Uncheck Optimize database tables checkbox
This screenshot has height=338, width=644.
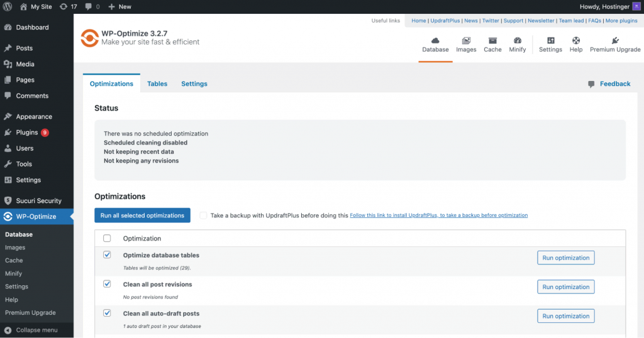click(x=107, y=255)
